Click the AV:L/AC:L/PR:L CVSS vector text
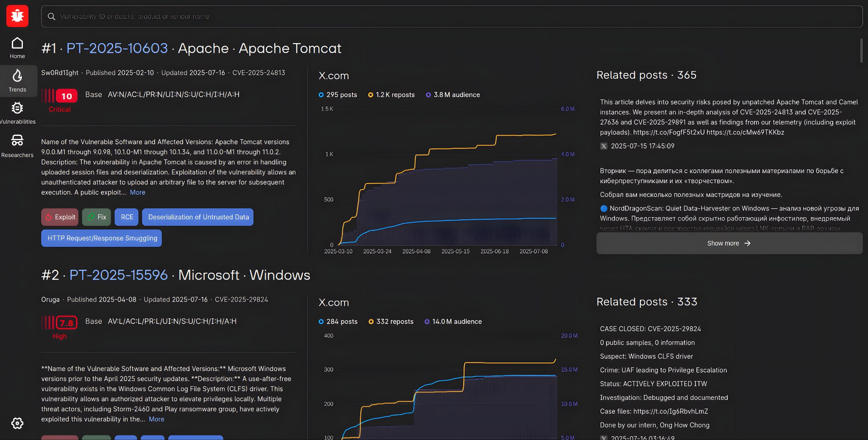This screenshot has width=868, height=440. 172,321
